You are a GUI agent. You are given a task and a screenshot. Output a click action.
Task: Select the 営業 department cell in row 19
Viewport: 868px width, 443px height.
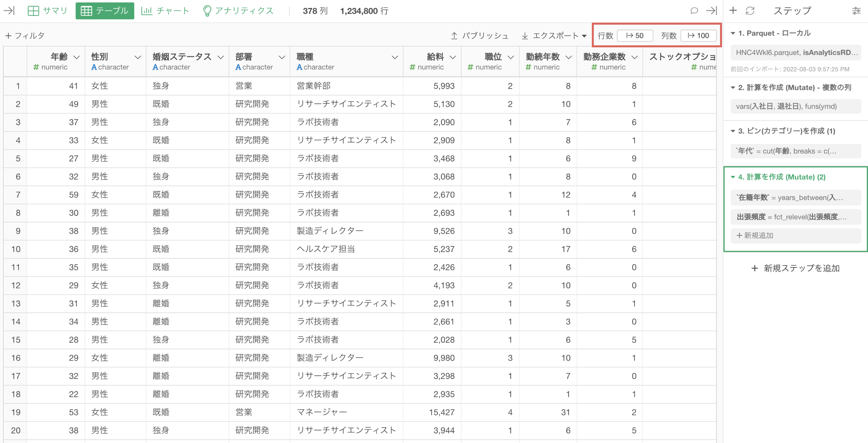point(259,412)
